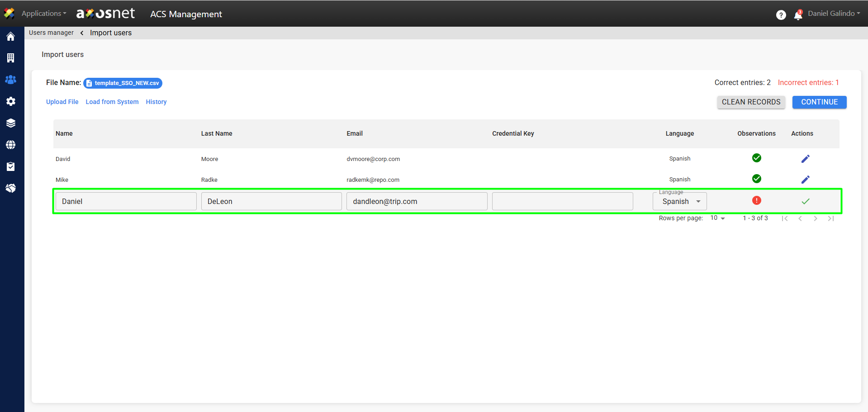Click the layers stack sidebar icon
Viewport: 868px width, 412px height.
click(11, 123)
